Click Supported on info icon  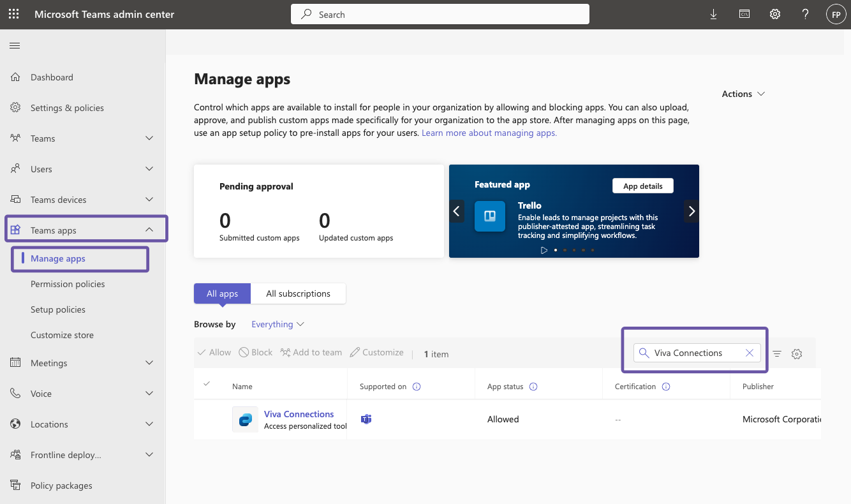[417, 387]
